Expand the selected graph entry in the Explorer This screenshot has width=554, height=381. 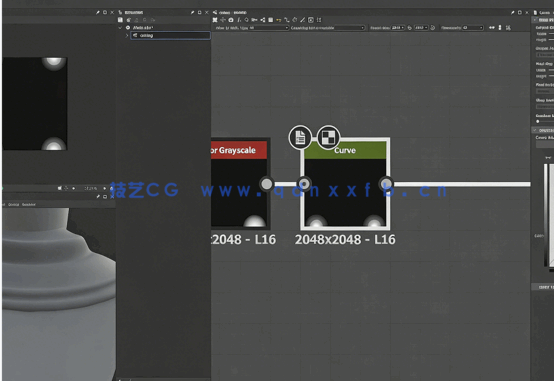(x=127, y=35)
